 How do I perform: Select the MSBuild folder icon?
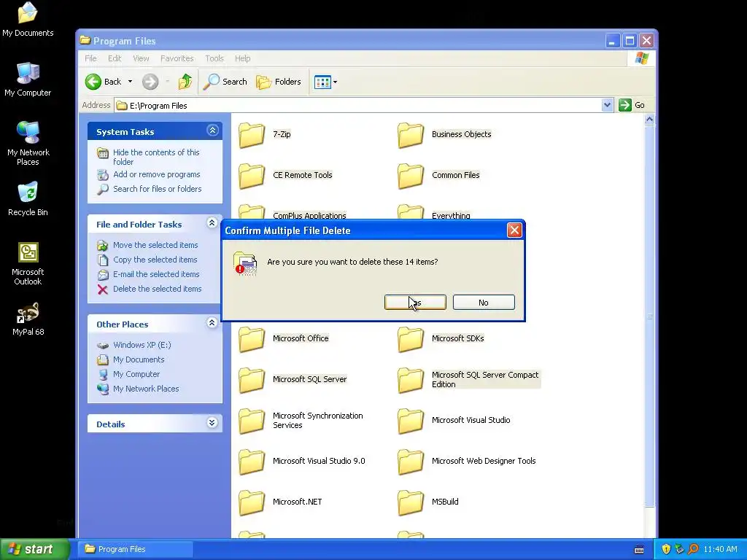[x=410, y=502]
